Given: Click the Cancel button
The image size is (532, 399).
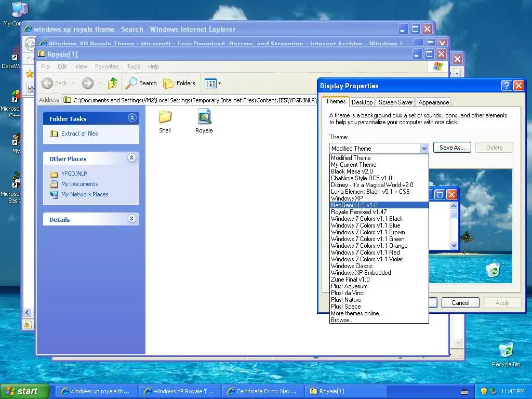Looking at the screenshot, I should tap(460, 303).
